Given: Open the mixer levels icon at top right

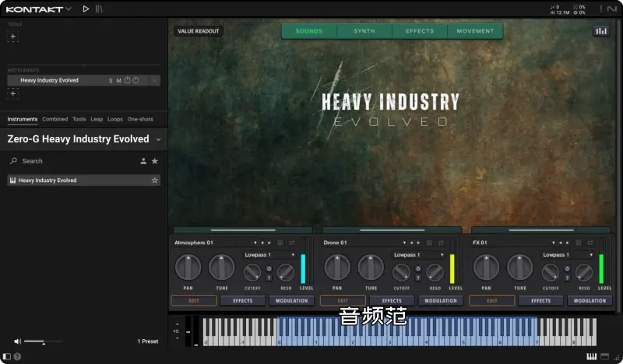Looking at the screenshot, I should coord(600,31).
